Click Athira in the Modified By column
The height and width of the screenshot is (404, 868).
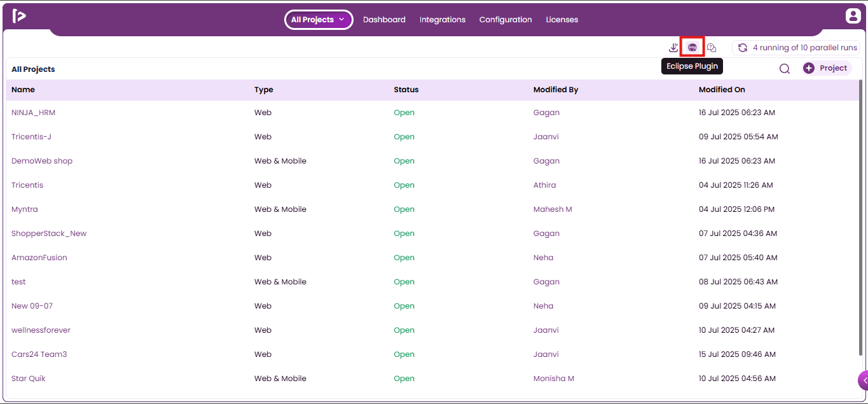pyautogui.click(x=545, y=185)
